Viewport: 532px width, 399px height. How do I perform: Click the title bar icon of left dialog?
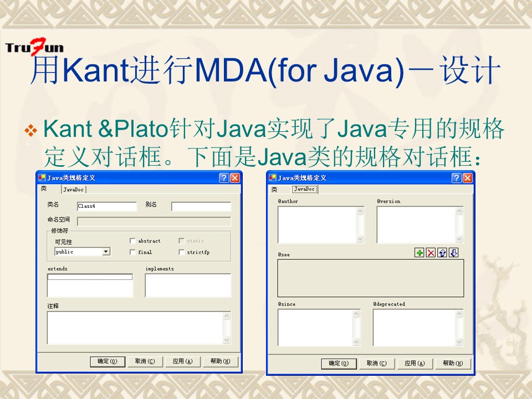42,177
